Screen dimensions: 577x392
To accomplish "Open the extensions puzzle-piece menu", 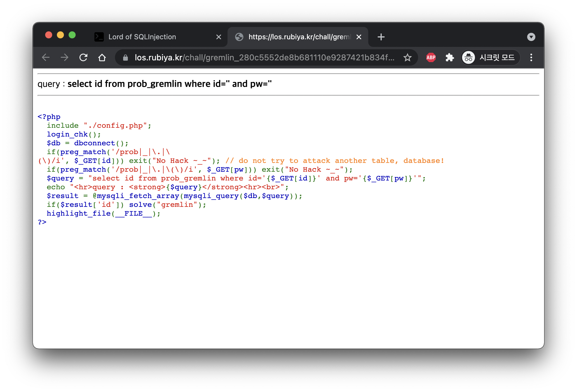I will point(449,57).
